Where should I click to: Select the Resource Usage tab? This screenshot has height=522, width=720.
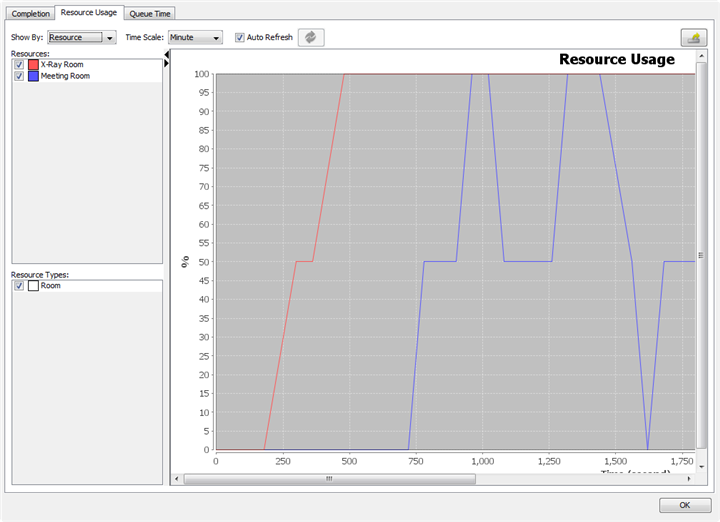(x=89, y=12)
